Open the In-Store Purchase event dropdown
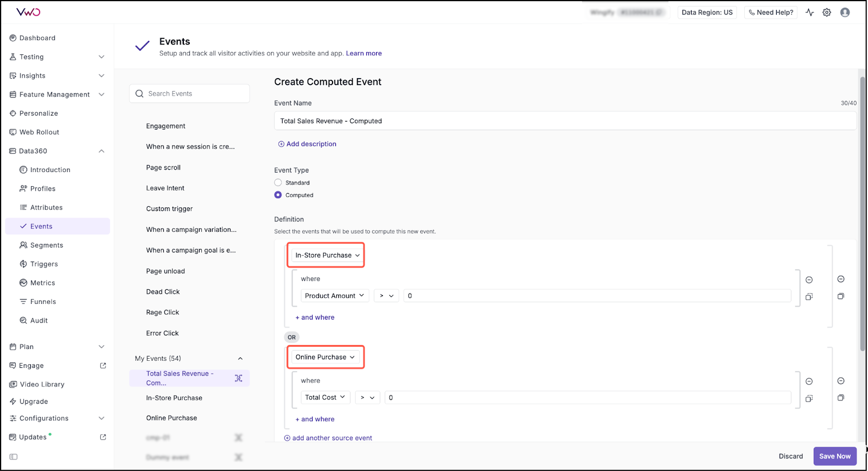868x471 pixels. 327,255
